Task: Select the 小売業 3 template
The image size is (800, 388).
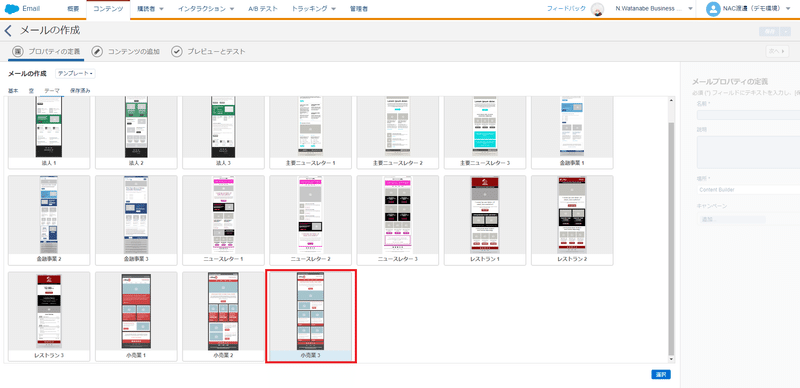Action: (311, 317)
